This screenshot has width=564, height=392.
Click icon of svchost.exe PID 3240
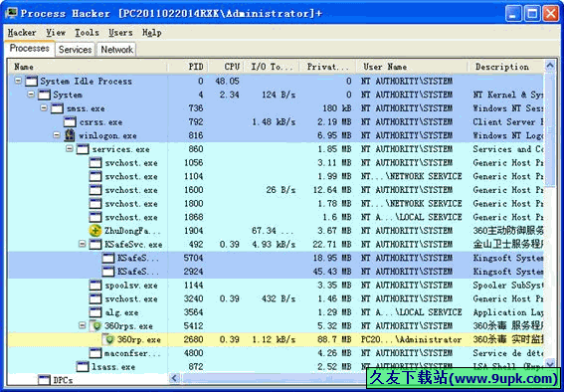point(95,298)
